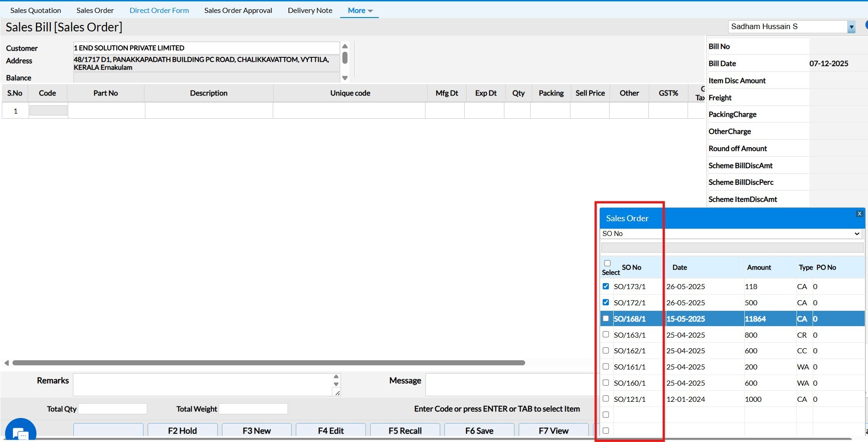Tick checkbox for SO/168/1
The width and height of the screenshot is (868, 442).
[x=606, y=319]
